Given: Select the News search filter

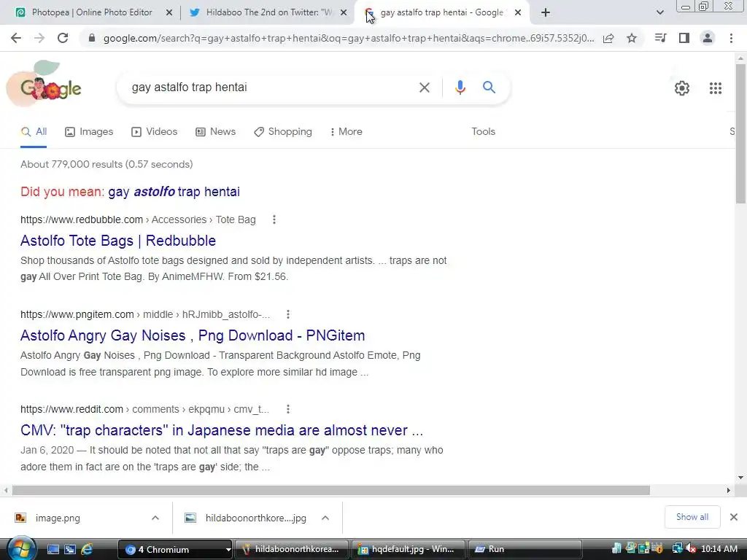Looking at the screenshot, I should 216,132.
